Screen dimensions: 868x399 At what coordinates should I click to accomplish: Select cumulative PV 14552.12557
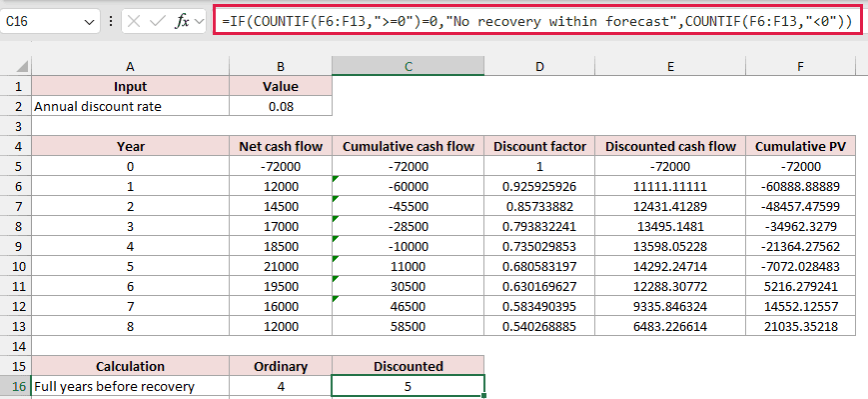[800, 306]
